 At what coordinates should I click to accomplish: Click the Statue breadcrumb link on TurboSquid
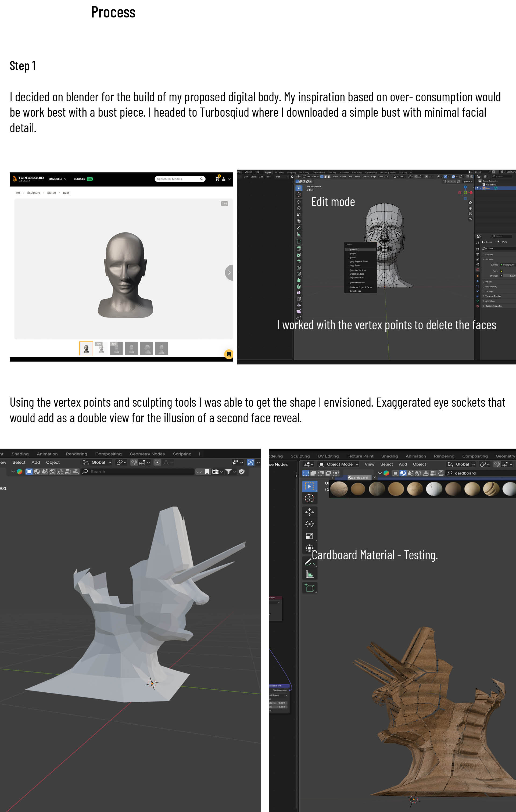coord(51,192)
